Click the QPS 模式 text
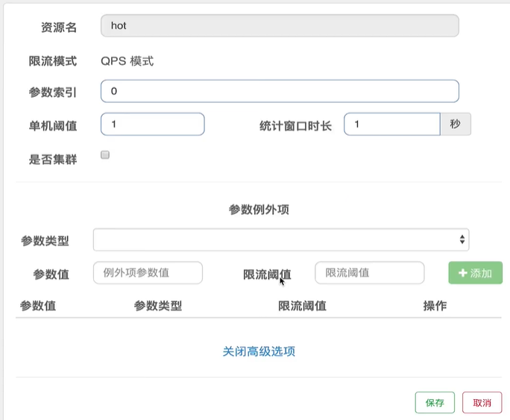 [x=127, y=61]
